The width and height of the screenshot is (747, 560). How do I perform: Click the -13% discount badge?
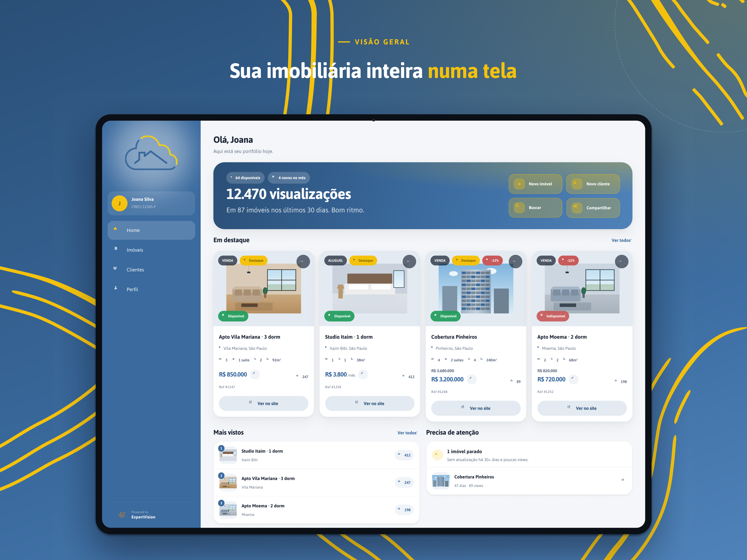[x=492, y=260]
